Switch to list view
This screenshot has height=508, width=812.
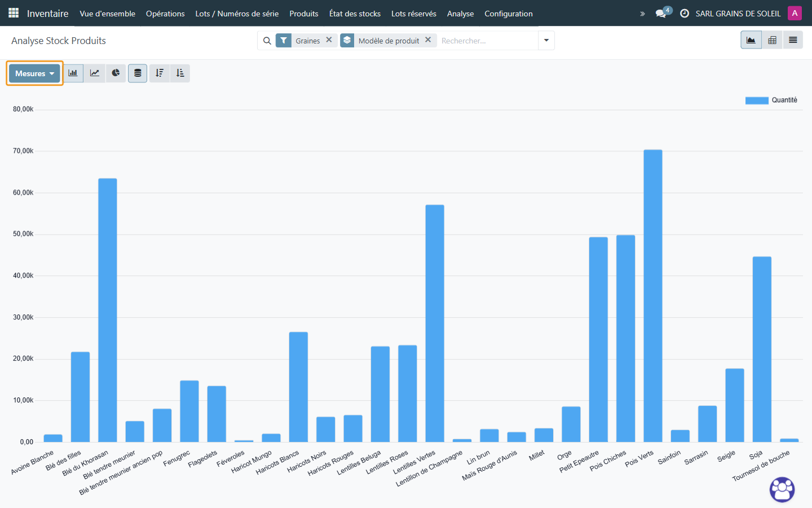pos(793,40)
